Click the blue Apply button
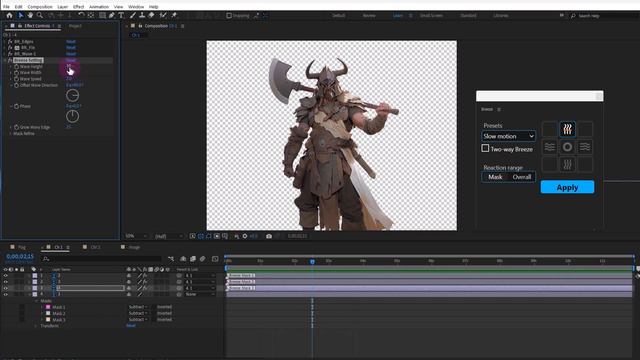This screenshot has height=360, width=640. click(x=567, y=187)
